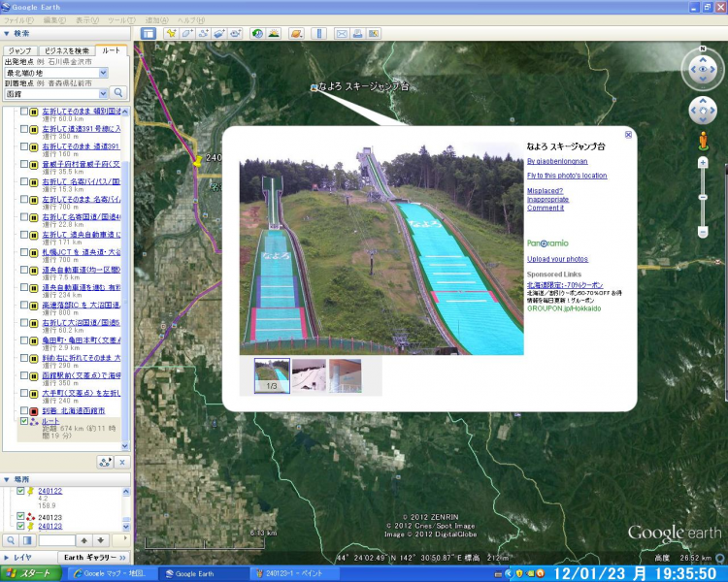Clear search results X button
The width and height of the screenshot is (728, 582).
click(122, 463)
